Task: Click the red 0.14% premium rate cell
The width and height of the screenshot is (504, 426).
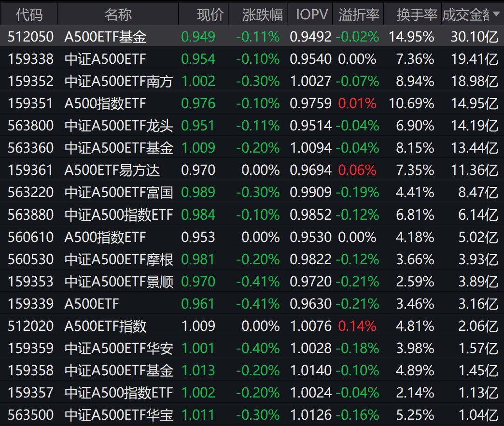Action: [x=358, y=326]
